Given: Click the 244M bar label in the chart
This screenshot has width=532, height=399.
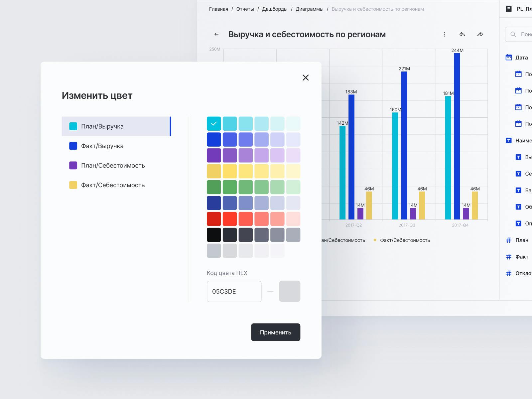Looking at the screenshot, I should pos(457,50).
